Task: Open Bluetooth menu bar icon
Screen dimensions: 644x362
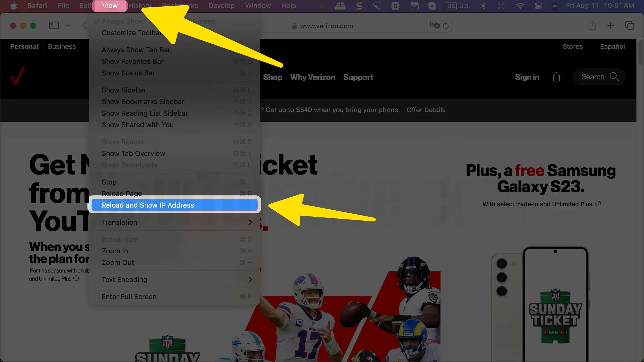Action: [x=483, y=6]
